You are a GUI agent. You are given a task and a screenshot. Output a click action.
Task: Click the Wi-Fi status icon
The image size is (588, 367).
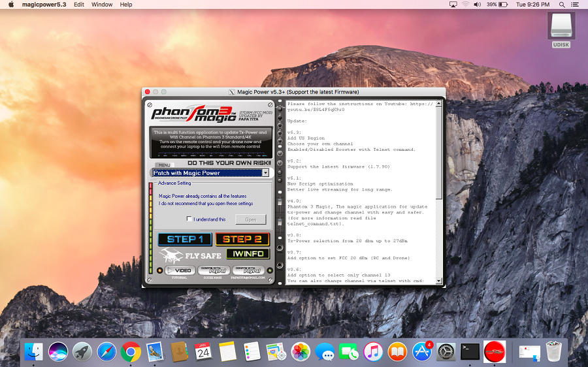pos(465,5)
